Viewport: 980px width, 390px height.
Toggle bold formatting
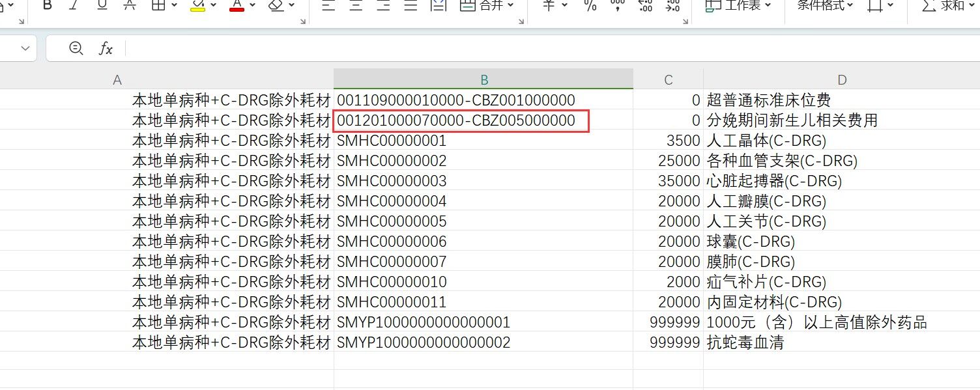coord(47,5)
